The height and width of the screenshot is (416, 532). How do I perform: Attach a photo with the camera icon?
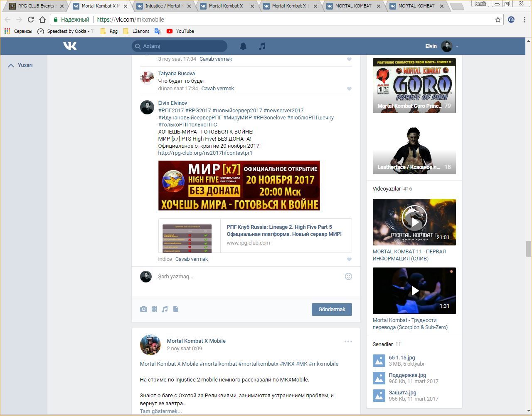pos(143,309)
